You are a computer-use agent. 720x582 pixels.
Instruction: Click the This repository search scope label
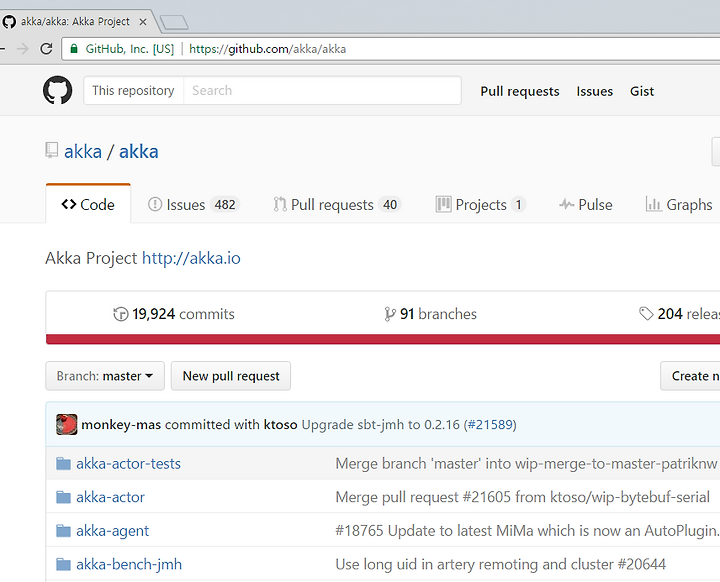[x=133, y=90]
